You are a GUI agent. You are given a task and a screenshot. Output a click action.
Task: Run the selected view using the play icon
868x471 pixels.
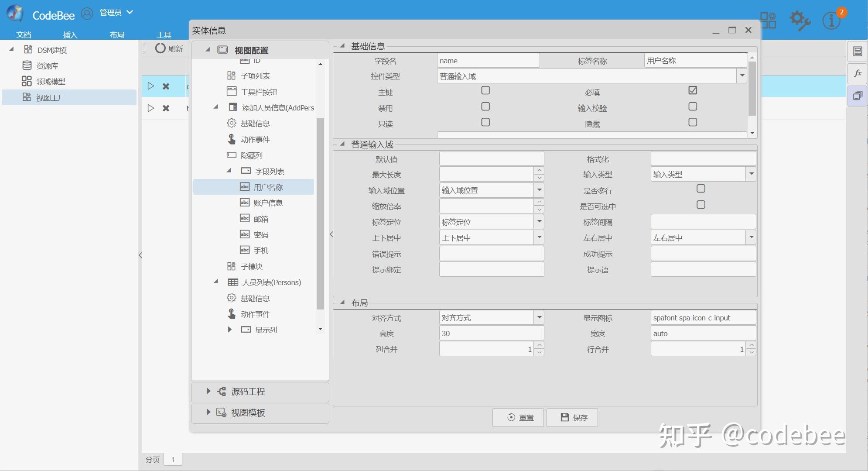pyautogui.click(x=150, y=86)
